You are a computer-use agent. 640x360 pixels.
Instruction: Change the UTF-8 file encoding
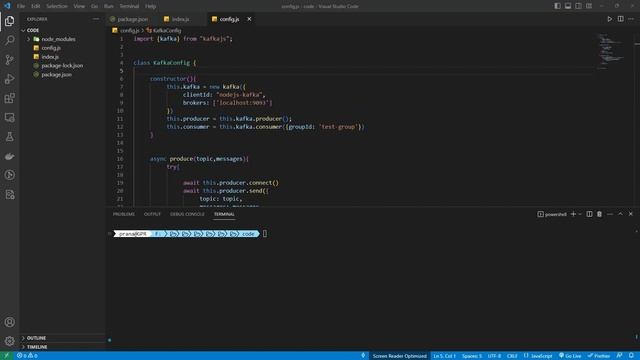[x=494, y=356]
